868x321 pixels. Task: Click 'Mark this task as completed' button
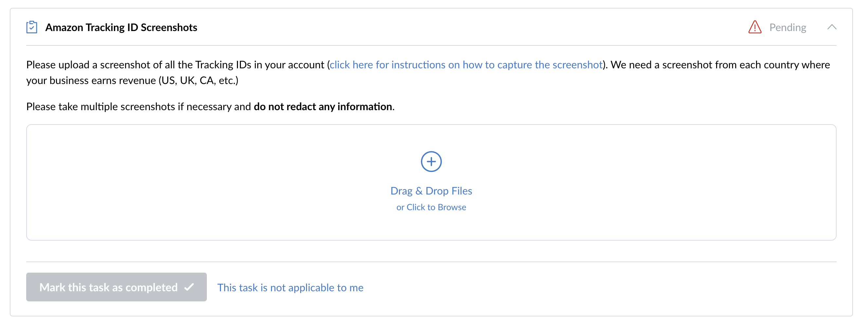pyautogui.click(x=117, y=287)
